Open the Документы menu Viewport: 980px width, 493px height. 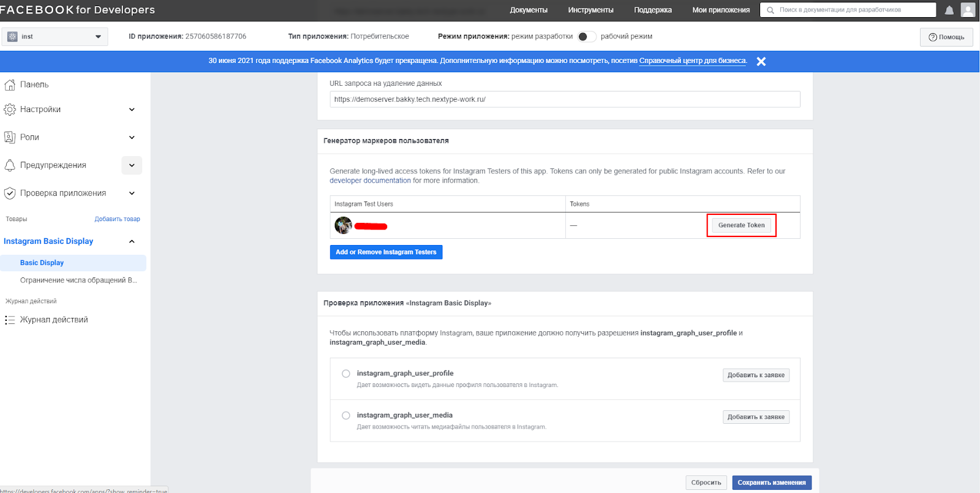pyautogui.click(x=529, y=10)
